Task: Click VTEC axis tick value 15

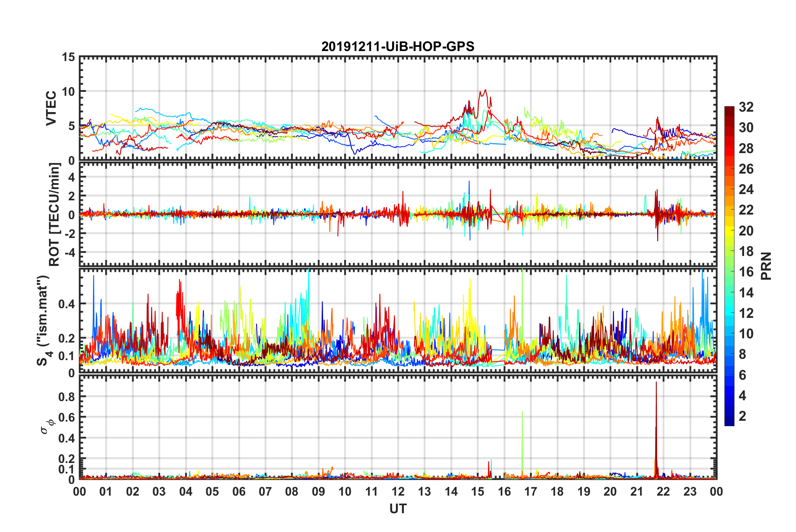Action: pyautogui.click(x=69, y=57)
